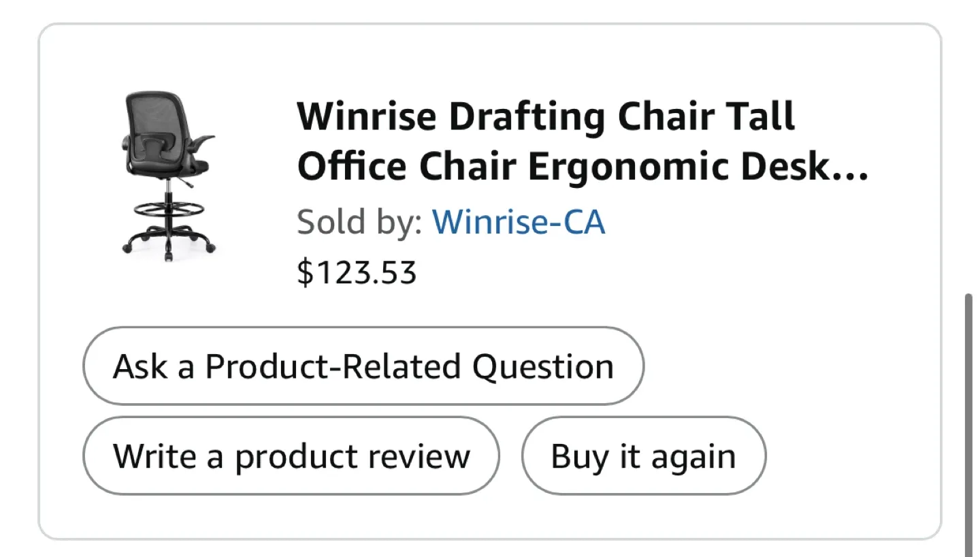Screen dimensions: 980x557
Task: Open seller link labeled Winrise-CA
Action: coord(519,221)
